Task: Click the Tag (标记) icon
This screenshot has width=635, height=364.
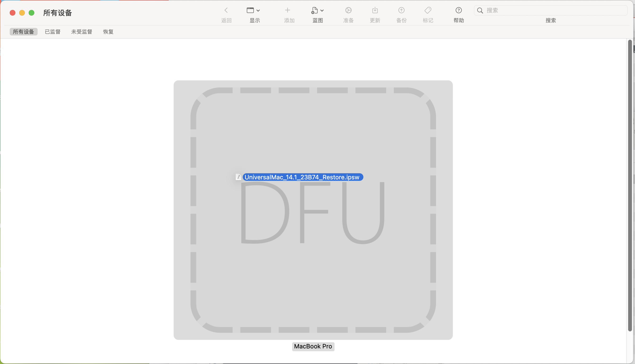Action: (x=428, y=10)
